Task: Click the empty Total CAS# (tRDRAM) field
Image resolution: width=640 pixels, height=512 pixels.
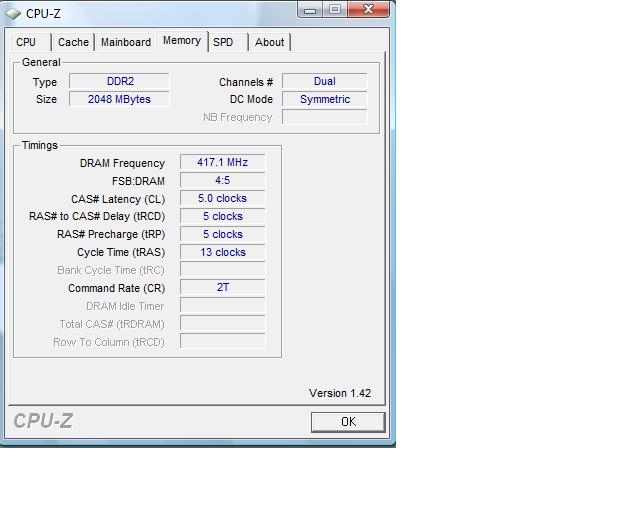Action: point(222,323)
